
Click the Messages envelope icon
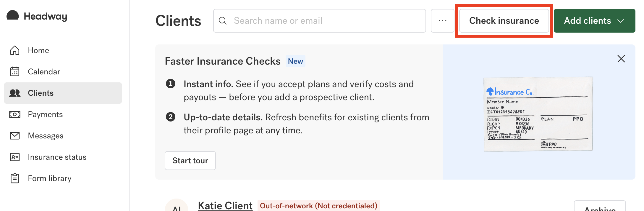point(15,136)
